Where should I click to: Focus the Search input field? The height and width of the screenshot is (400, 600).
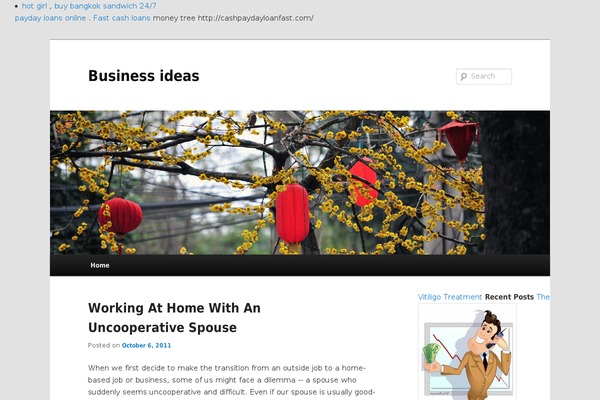pos(484,77)
